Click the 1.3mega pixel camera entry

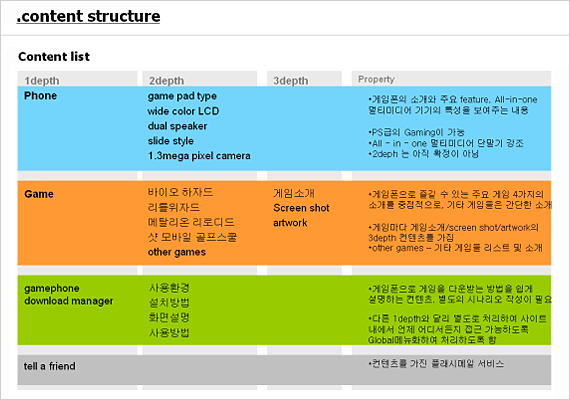pyautogui.click(x=199, y=156)
